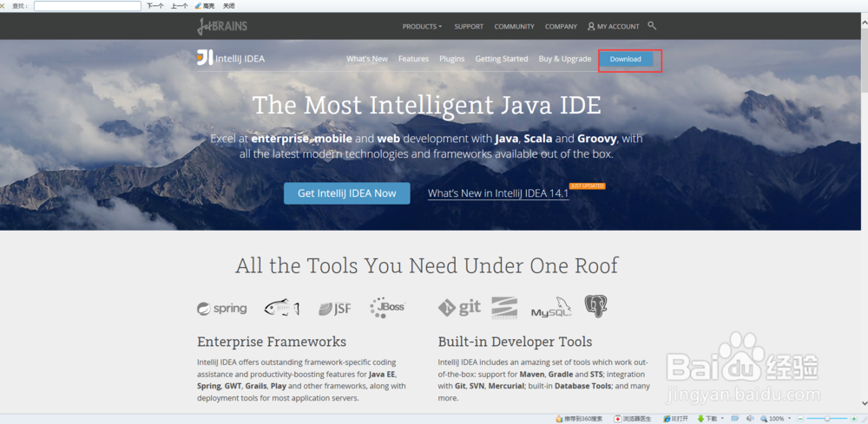This screenshot has height=424, width=868.
Task: Click the Spring framework logo
Action: [222, 309]
